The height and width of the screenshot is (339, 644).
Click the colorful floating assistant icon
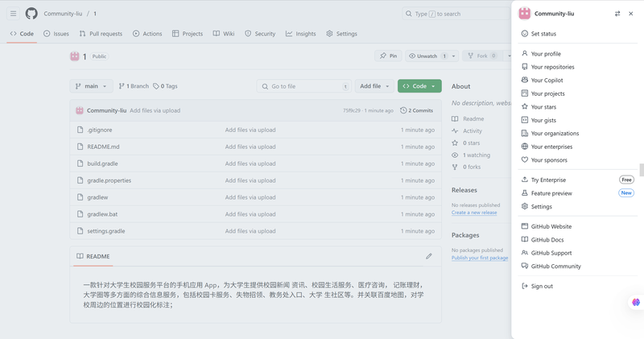[x=636, y=302]
